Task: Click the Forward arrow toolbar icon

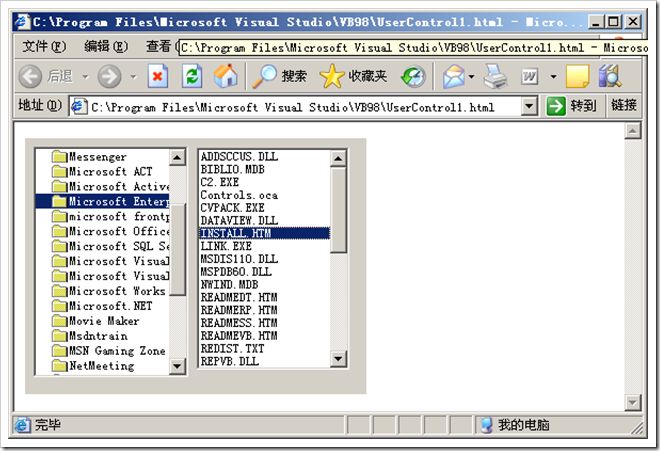Action: pyautogui.click(x=109, y=77)
